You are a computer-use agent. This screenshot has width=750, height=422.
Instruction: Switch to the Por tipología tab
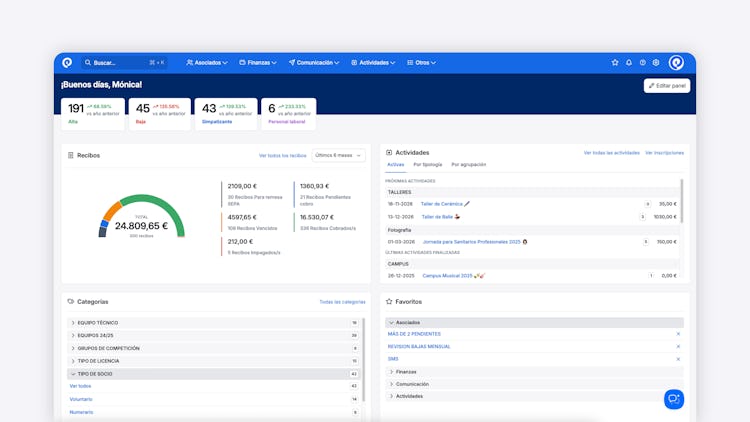(428, 165)
